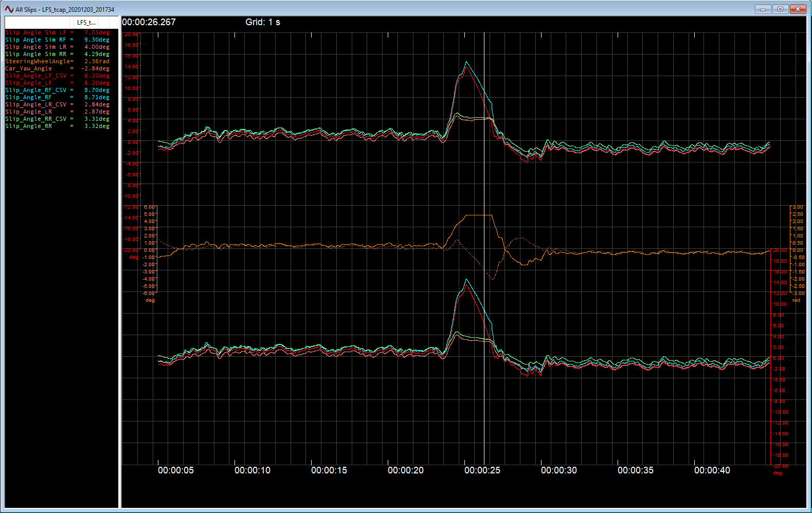
Task: Click the Grid: 1 s label
Action: point(263,22)
